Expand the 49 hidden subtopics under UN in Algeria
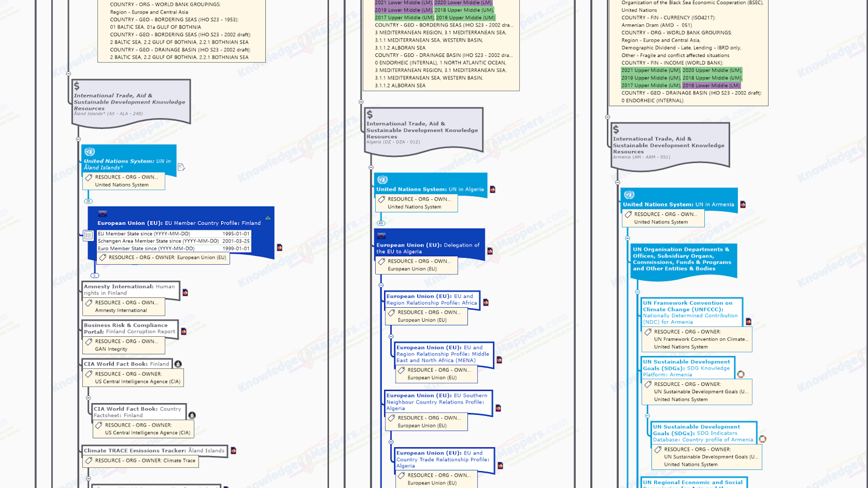Image resolution: width=868 pixels, height=488 pixels. pyautogui.click(x=381, y=223)
